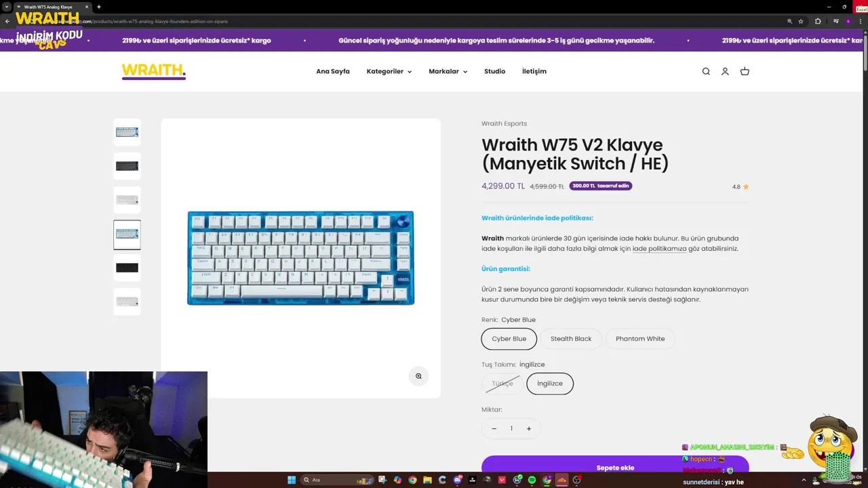Bookmark this page with the star icon
Viewport: 868px width, 488px height.
(801, 21)
